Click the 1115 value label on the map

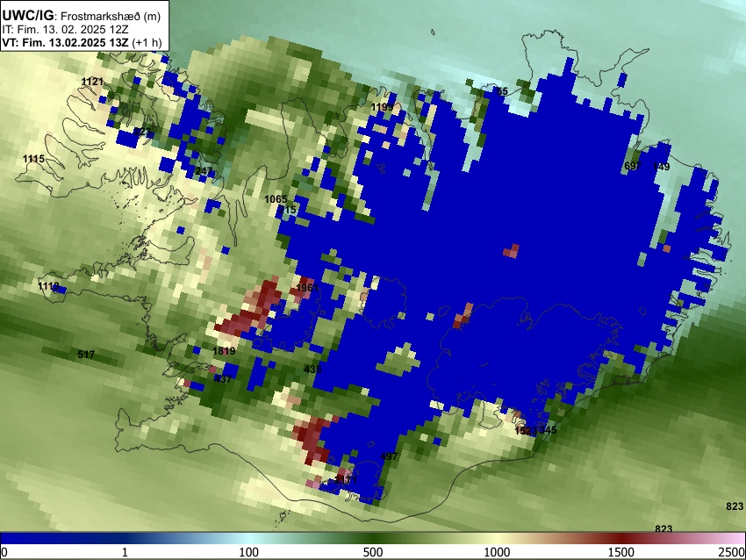click(33, 159)
